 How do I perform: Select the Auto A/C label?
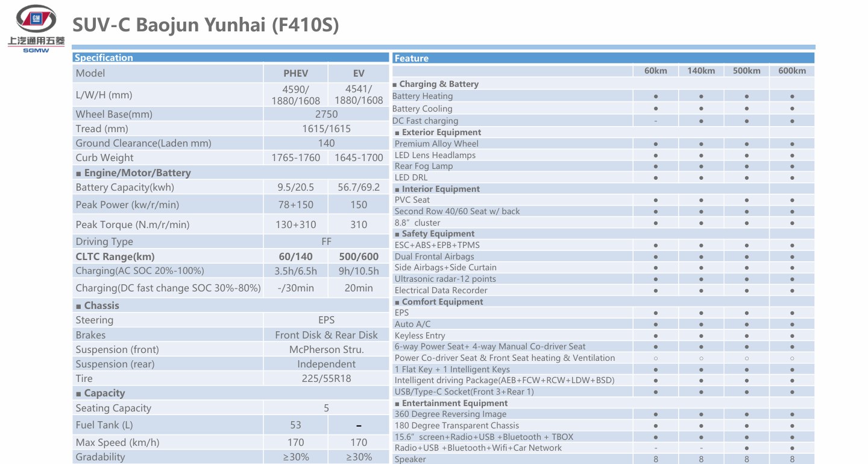coord(413,324)
